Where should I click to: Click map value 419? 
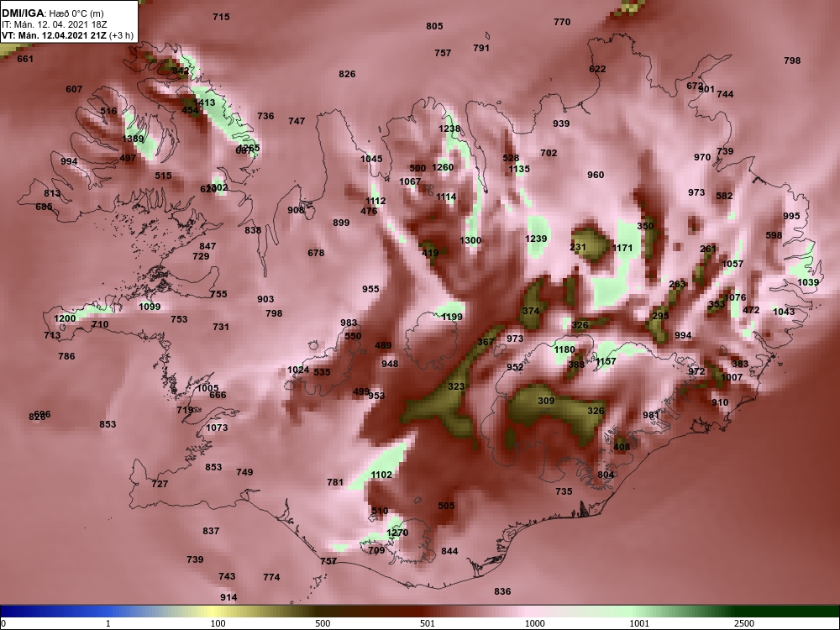(431, 253)
